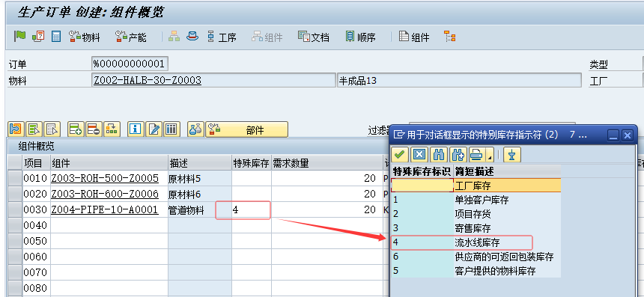Open the print dropdown arrow in dialog
Screen dimensions: 644x297
click(489, 155)
